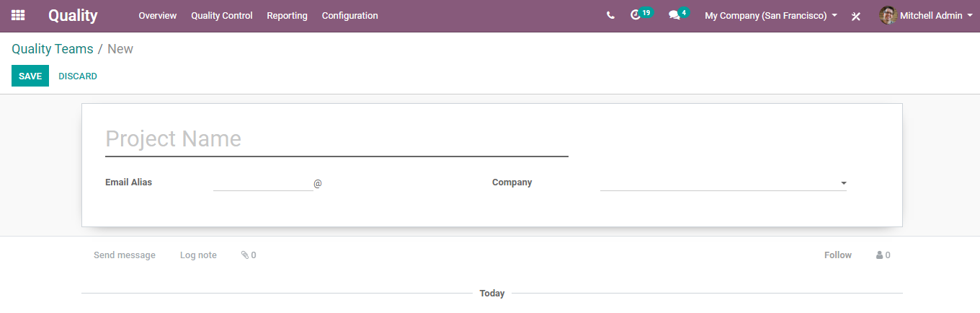Navigate back to Quality Teams breadcrumb
The width and height of the screenshot is (980, 313).
tap(53, 49)
